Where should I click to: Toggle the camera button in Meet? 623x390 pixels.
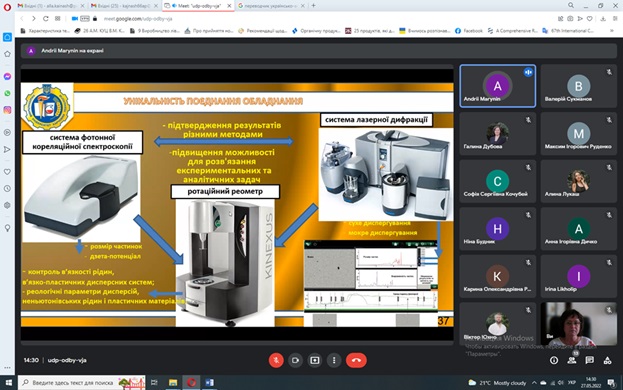pyautogui.click(x=295, y=360)
